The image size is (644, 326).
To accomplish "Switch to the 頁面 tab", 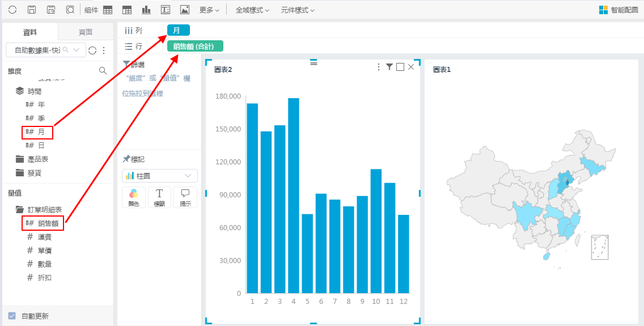I will (86, 32).
